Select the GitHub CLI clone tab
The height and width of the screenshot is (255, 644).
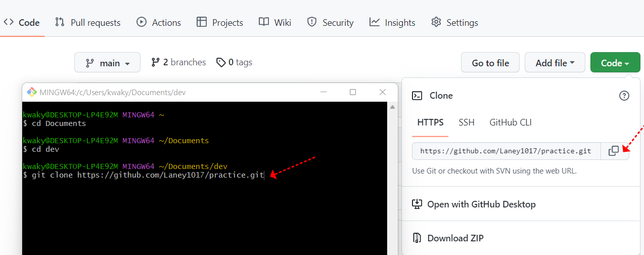[511, 122]
